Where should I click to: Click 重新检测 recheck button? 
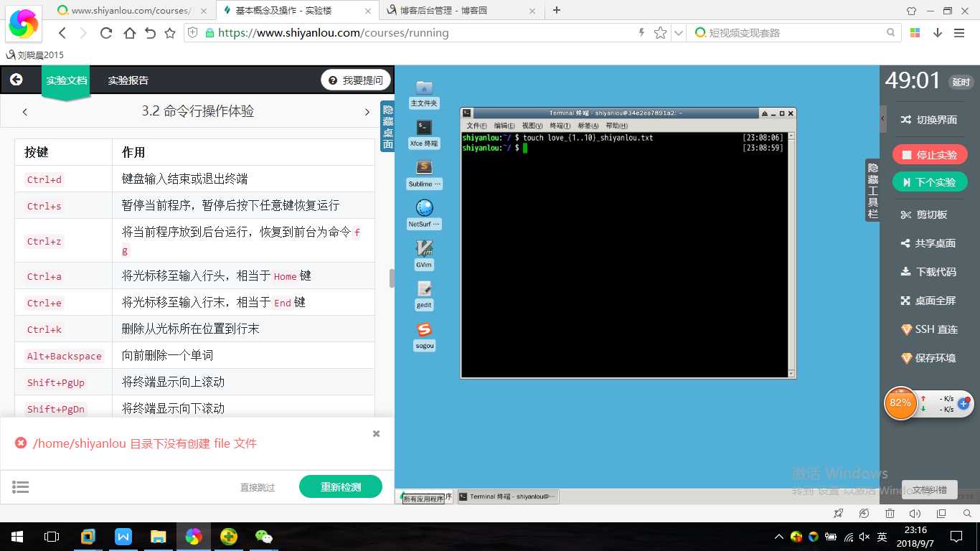coord(341,487)
